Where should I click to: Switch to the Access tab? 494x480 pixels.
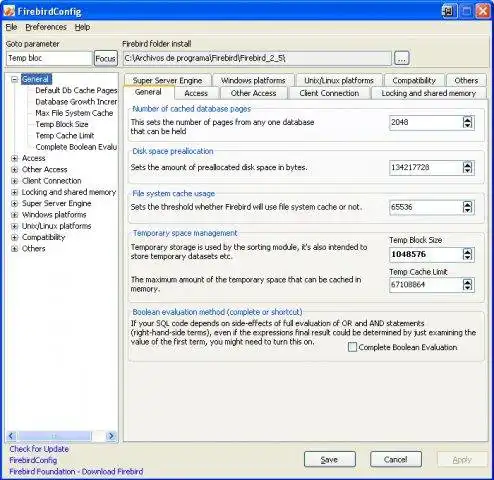[196, 93]
